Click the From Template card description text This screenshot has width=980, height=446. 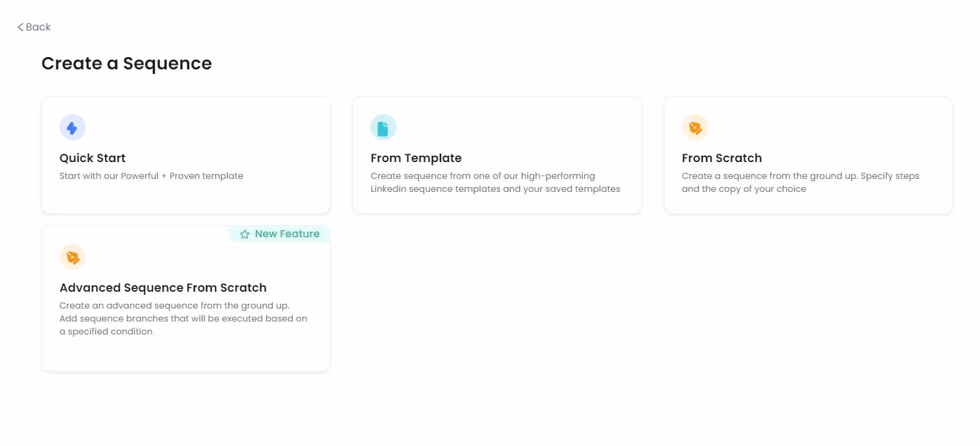pyautogui.click(x=495, y=182)
